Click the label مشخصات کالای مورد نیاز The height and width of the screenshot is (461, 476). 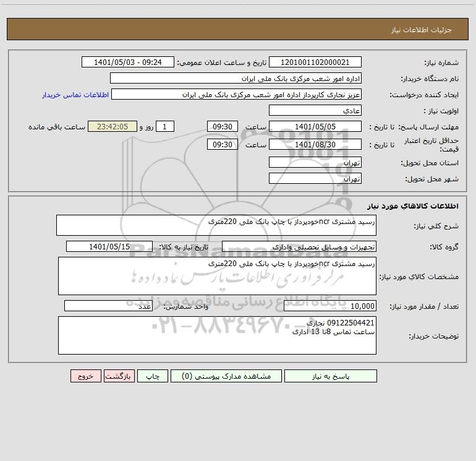click(x=419, y=277)
